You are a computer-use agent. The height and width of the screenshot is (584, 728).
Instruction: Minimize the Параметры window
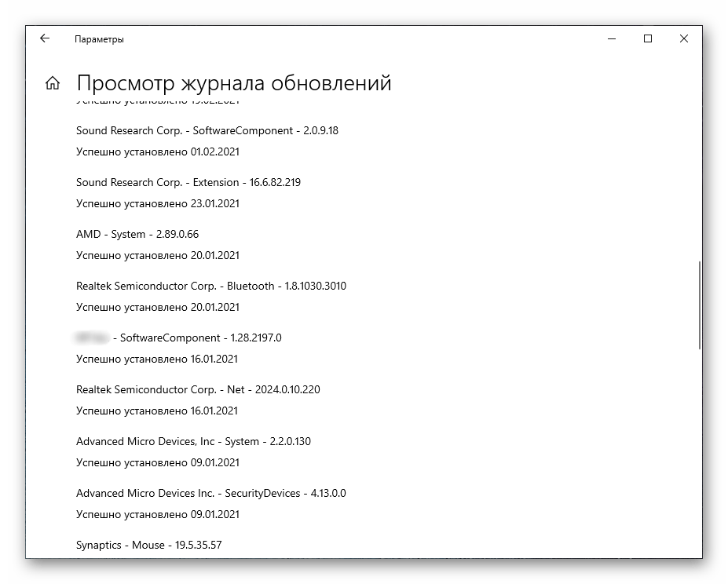tap(612, 38)
